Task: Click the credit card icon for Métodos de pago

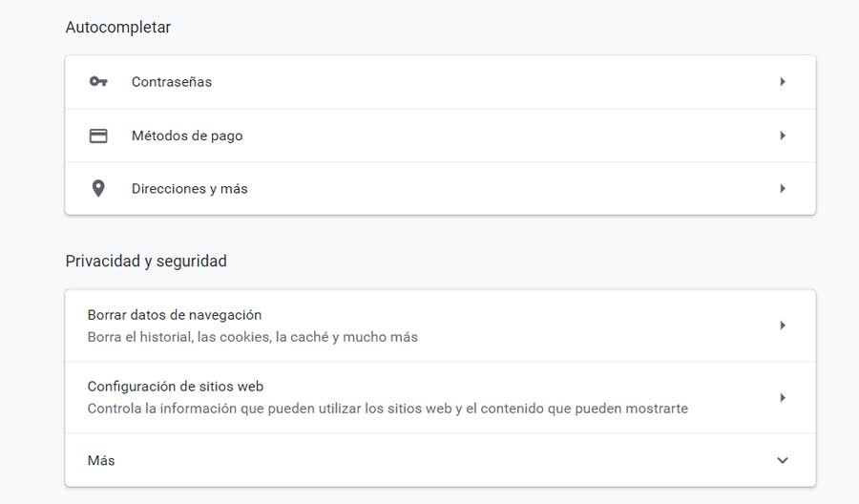Action: pyautogui.click(x=98, y=136)
